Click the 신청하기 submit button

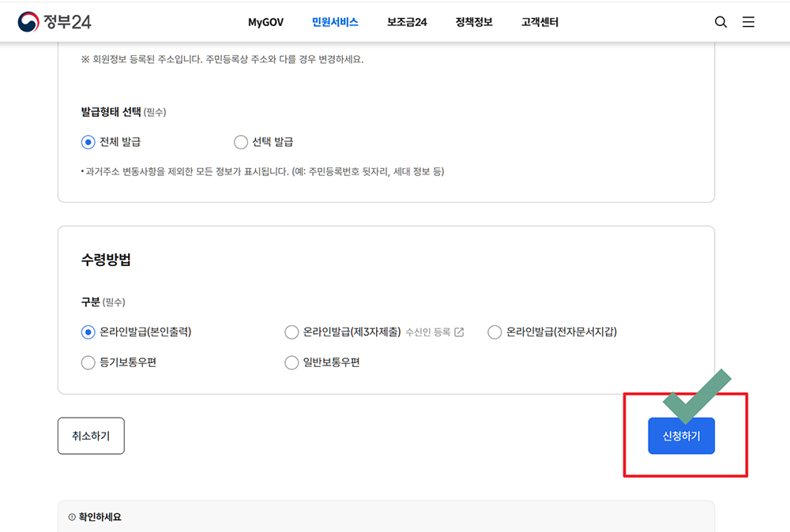681,435
